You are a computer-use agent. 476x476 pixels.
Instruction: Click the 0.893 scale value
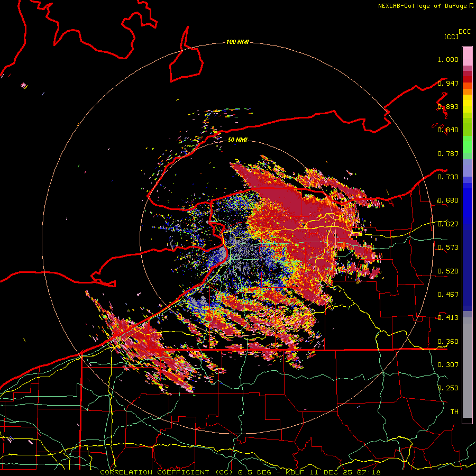[x=448, y=106]
